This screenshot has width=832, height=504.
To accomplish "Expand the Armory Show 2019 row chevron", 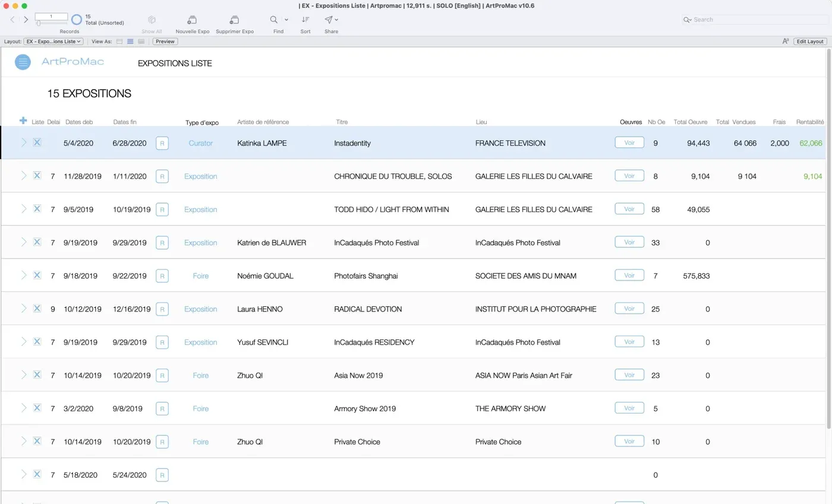I will [x=24, y=408].
